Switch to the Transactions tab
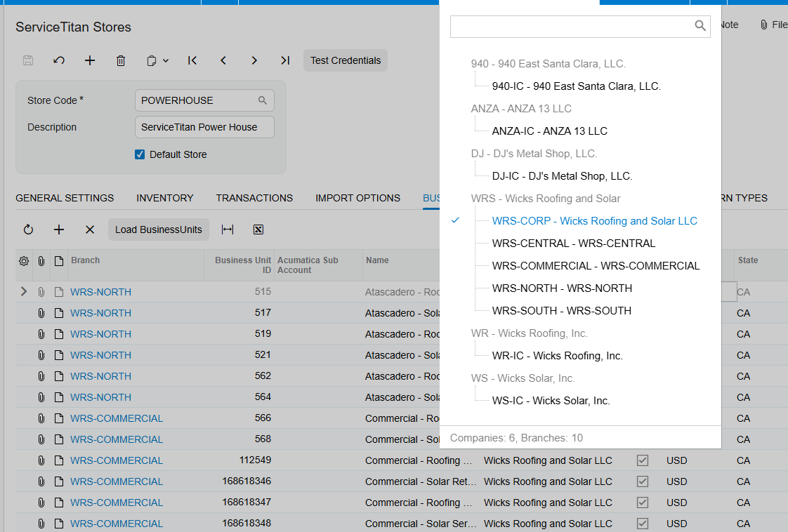Image resolution: width=788 pixels, height=532 pixels. pyautogui.click(x=254, y=198)
